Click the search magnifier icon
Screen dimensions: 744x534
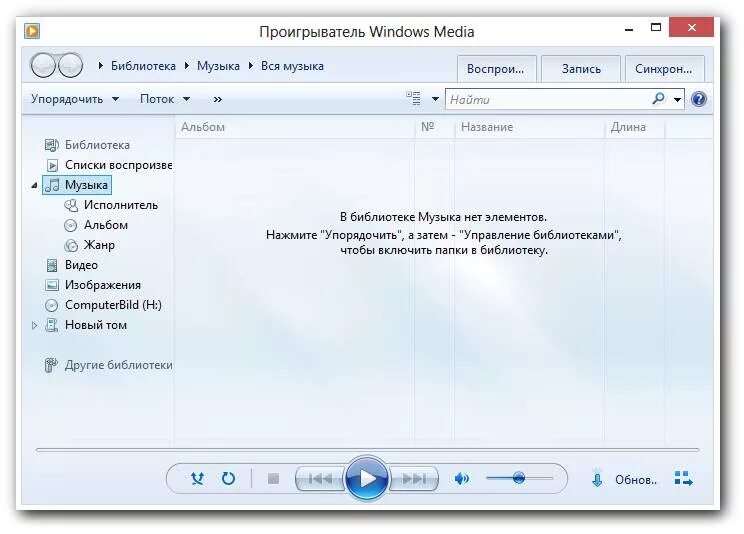pos(659,99)
